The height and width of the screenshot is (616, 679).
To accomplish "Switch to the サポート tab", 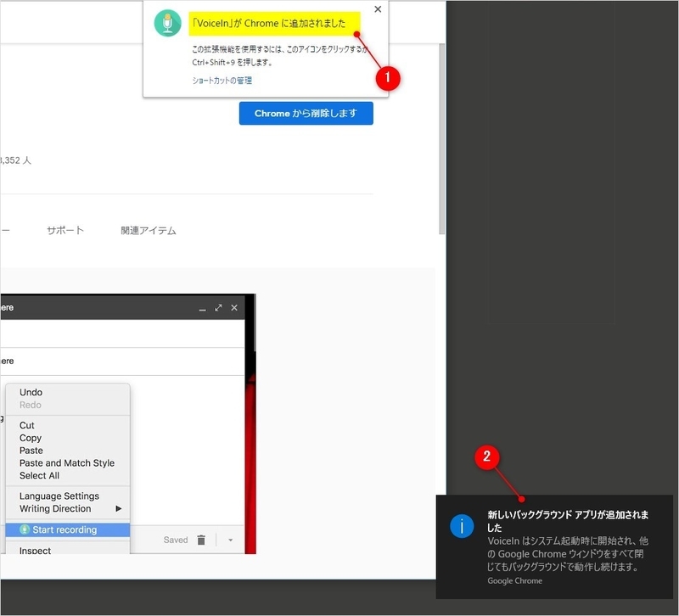I will 65,230.
